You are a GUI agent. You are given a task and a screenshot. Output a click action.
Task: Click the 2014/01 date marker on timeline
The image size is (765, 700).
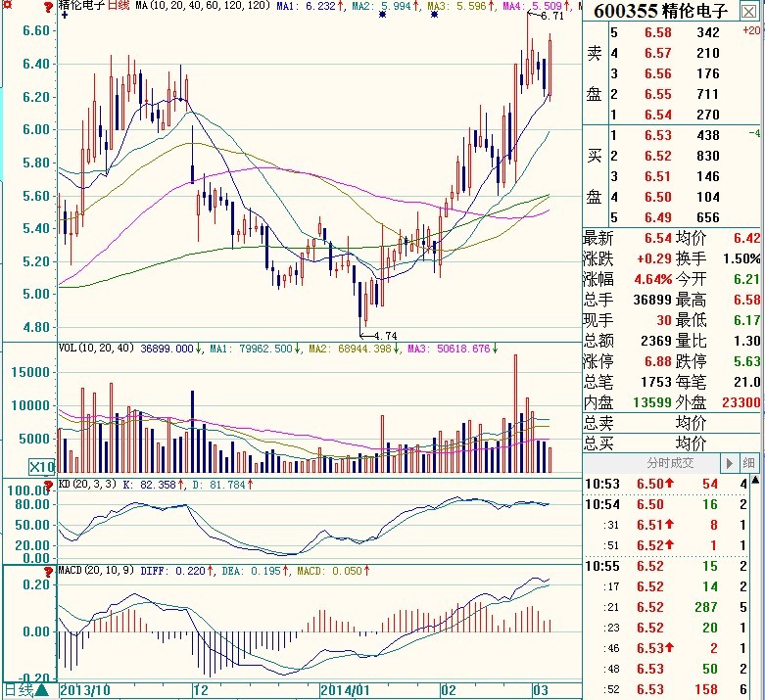tap(345, 690)
